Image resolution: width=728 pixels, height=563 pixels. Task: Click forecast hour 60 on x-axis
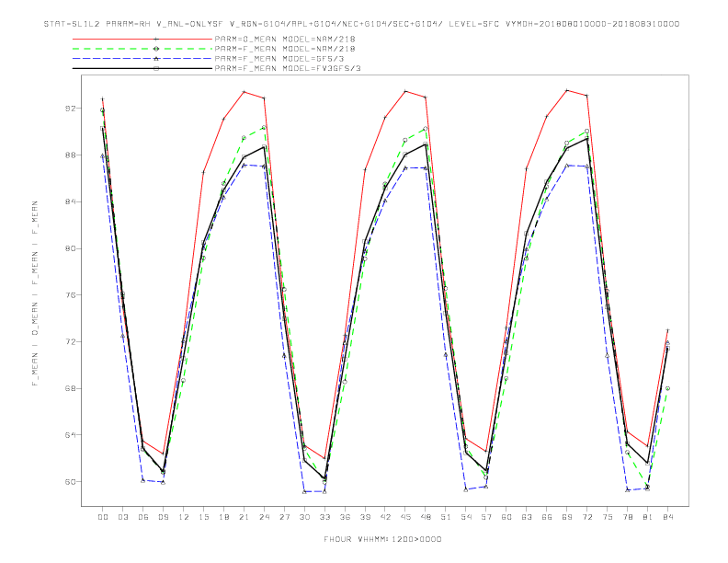[506, 517]
